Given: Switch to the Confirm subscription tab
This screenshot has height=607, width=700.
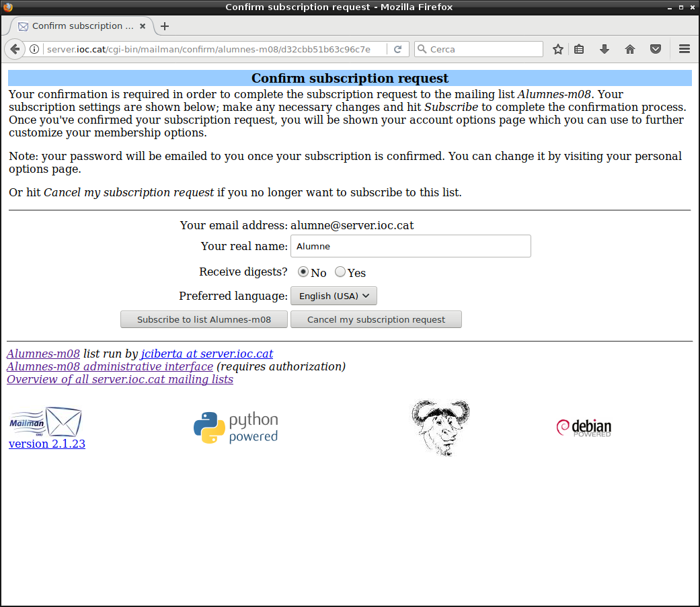Looking at the screenshot, I should click(x=77, y=26).
